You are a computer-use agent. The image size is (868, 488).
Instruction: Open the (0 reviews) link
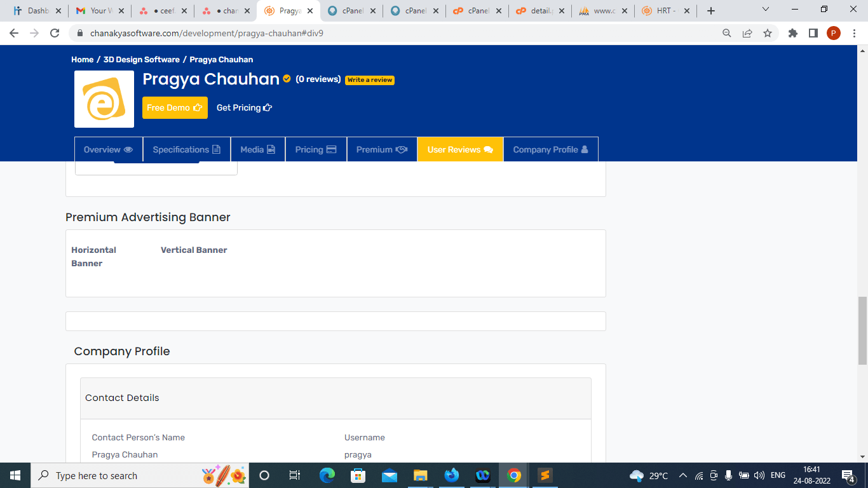tap(318, 79)
